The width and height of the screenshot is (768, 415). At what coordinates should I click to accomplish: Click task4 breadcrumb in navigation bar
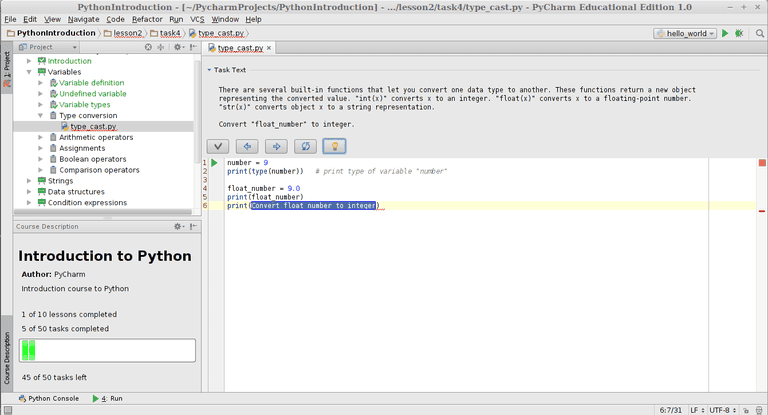[165, 33]
